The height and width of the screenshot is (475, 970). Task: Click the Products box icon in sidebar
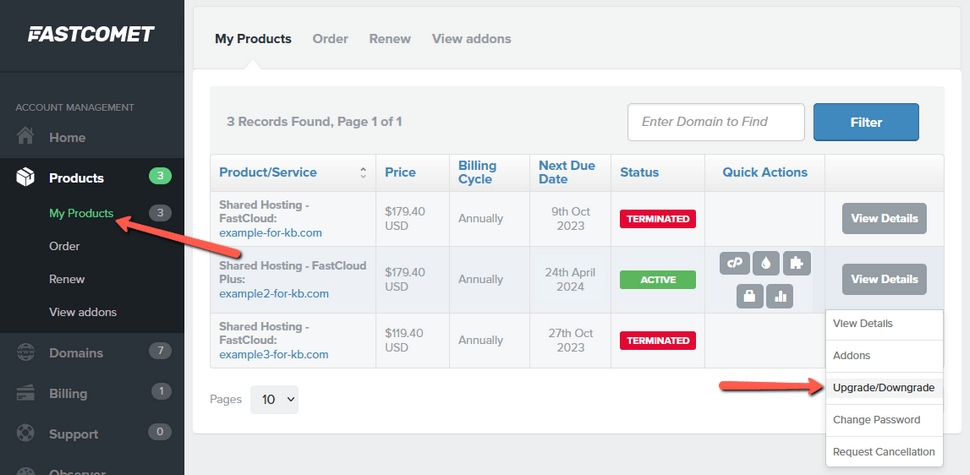click(25, 178)
